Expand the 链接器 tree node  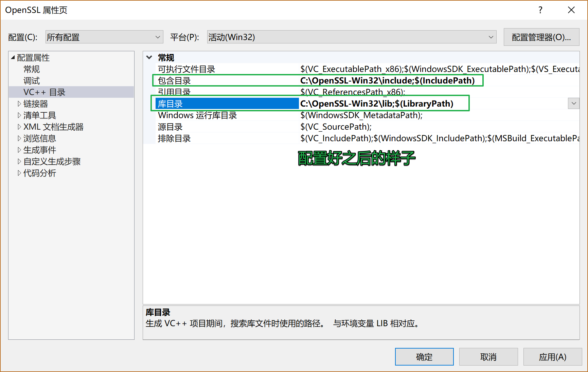pos(19,104)
